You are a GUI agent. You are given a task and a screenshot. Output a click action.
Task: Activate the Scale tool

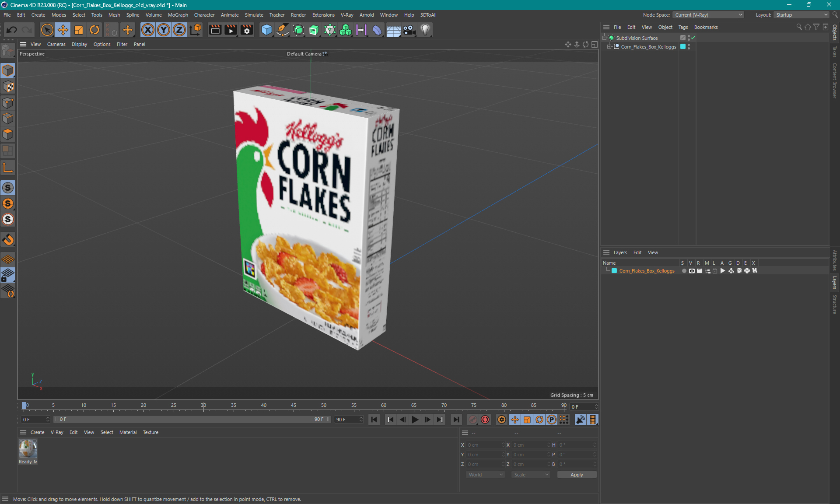pyautogui.click(x=78, y=29)
